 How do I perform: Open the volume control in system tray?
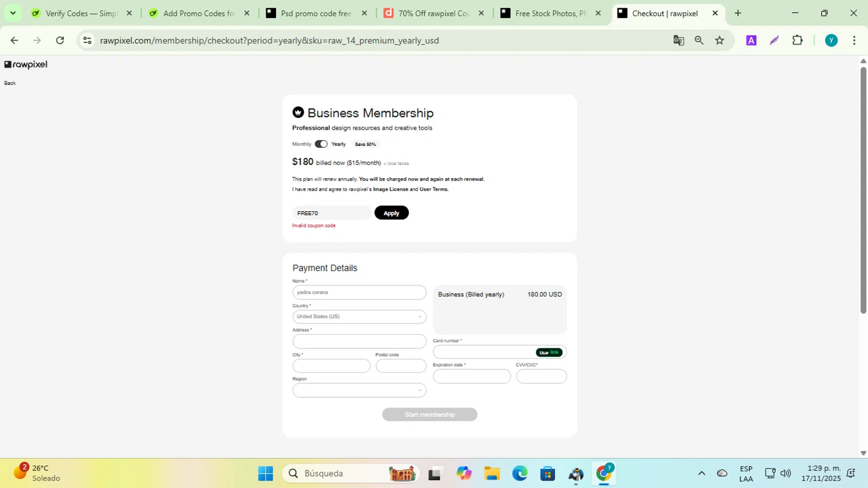(785, 474)
